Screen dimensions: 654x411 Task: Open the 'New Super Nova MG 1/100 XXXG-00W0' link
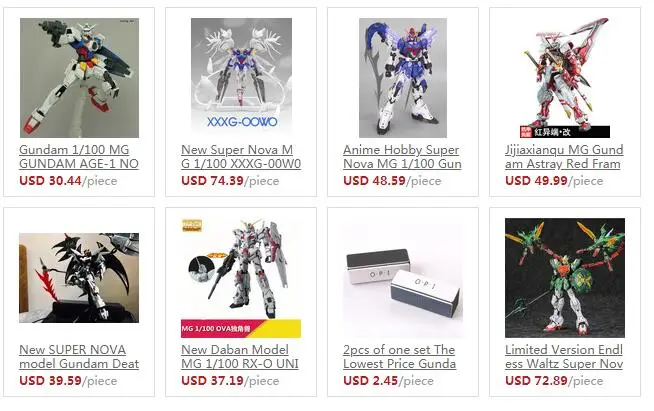coord(241,156)
